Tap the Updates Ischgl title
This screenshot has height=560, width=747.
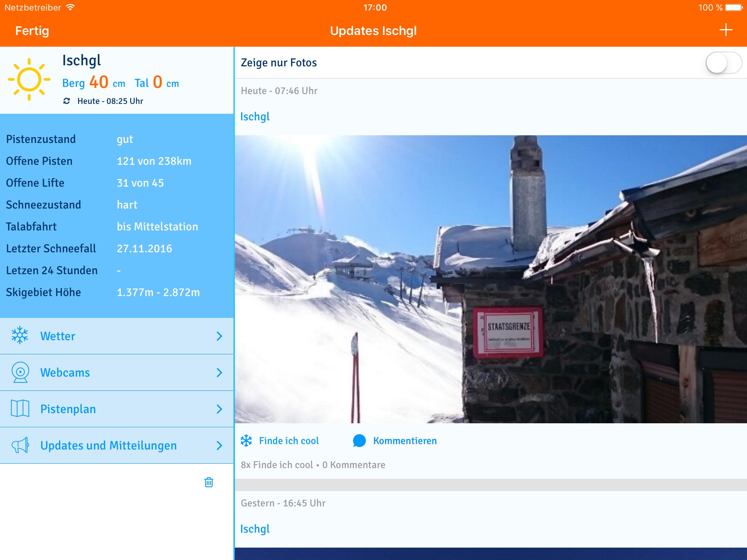[x=373, y=31]
